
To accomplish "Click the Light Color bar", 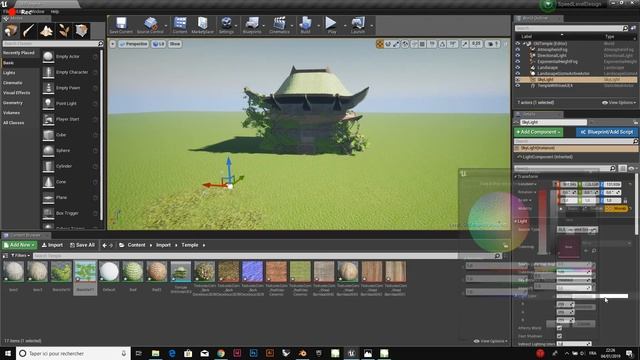I will (x=592, y=296).
